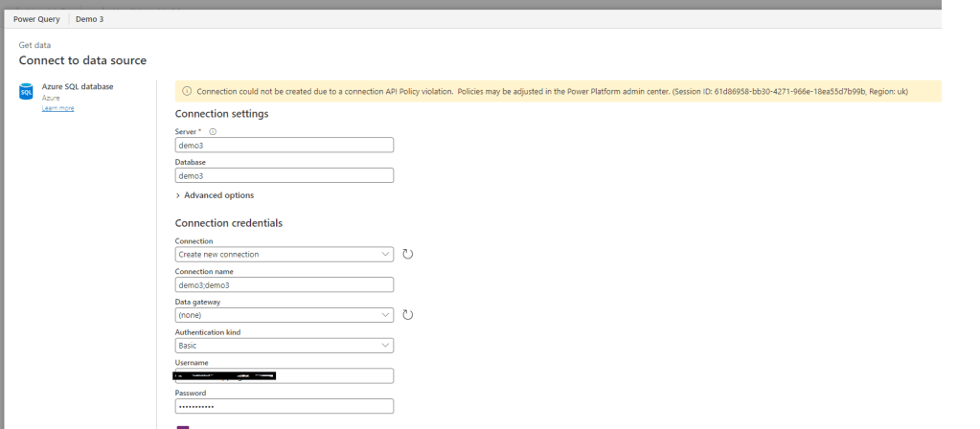The width and height of the screenshot is (980, 429).
Task: Refresh the Data gateway list
Action: tap(407, 314)
